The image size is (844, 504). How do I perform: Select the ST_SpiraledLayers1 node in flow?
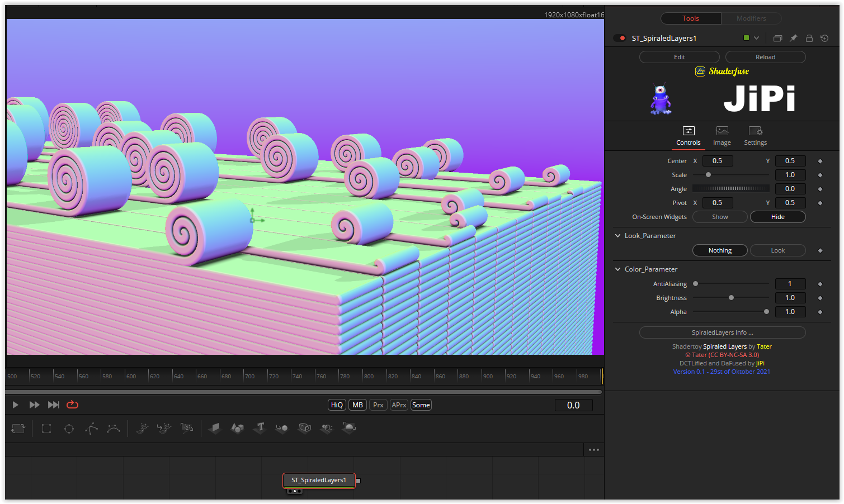[319, 480]
